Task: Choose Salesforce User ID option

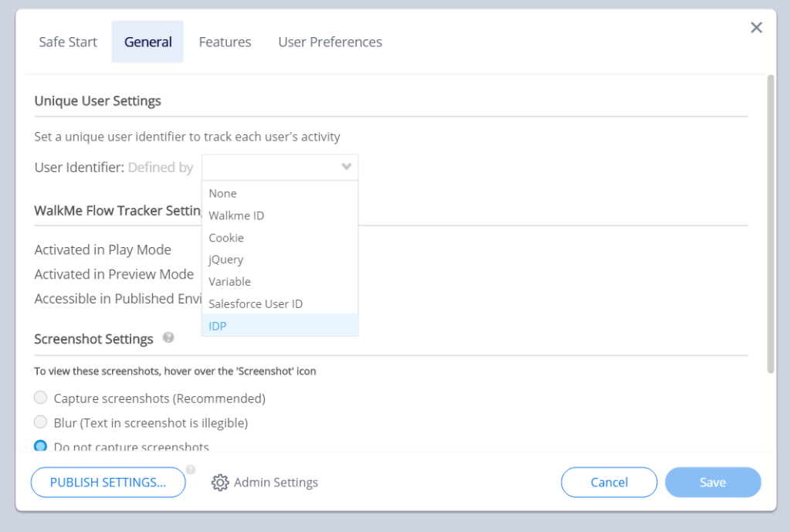Action: [256, 303]
